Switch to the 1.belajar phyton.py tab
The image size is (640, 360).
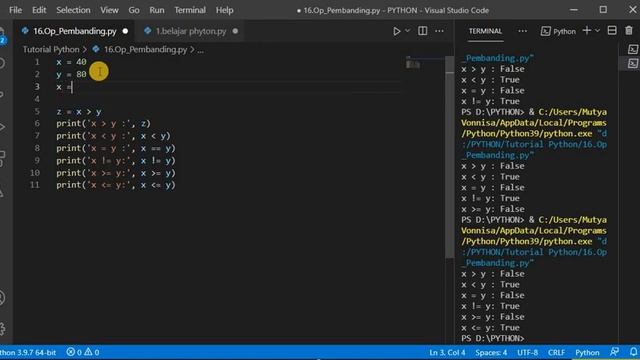191,31
